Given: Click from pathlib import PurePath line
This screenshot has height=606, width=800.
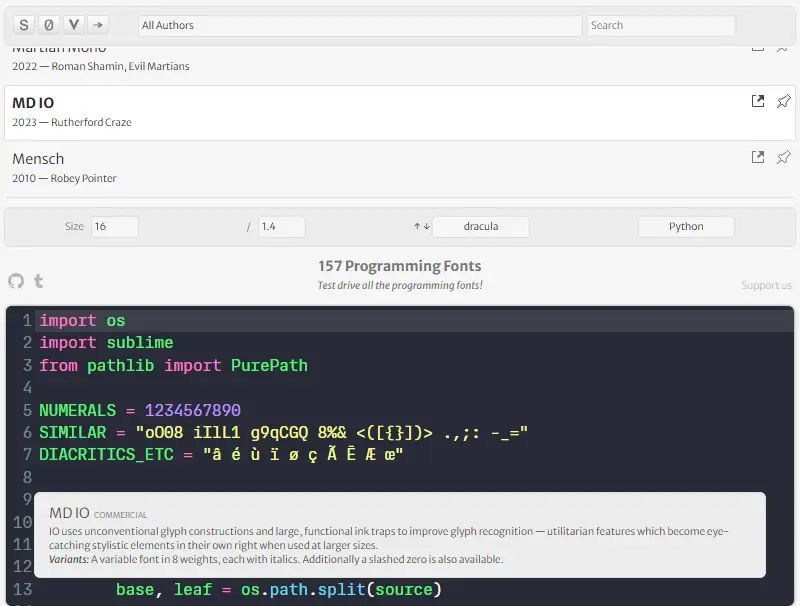Looking at the screenshot, I should (x=173, y=366).
